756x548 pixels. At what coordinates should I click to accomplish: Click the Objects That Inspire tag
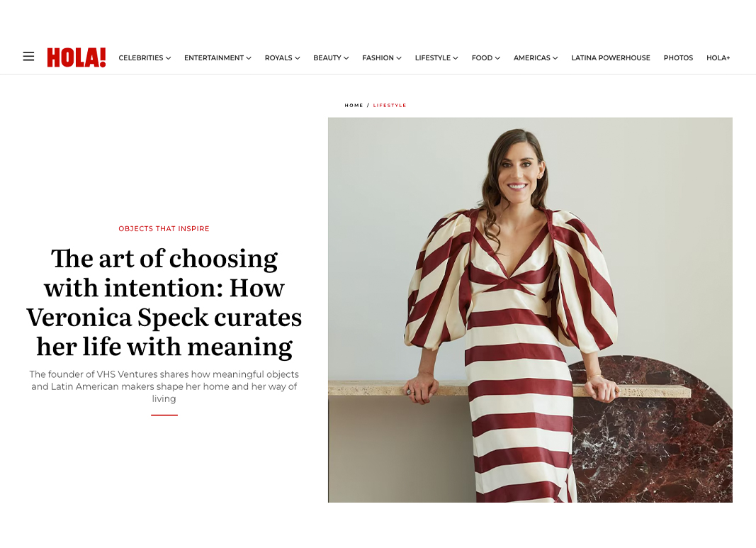pyautogui.click(x=164, y=229)
